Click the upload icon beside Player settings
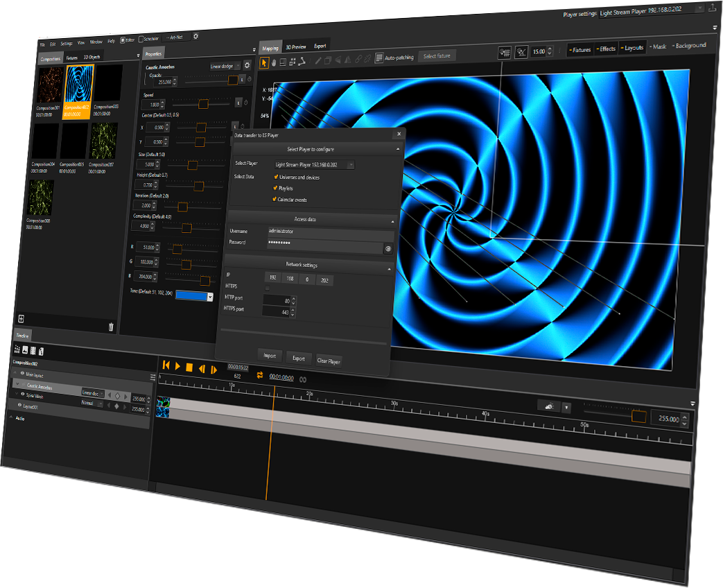The height and width of the screenshot is (588, 723). (x=713, y=6)
